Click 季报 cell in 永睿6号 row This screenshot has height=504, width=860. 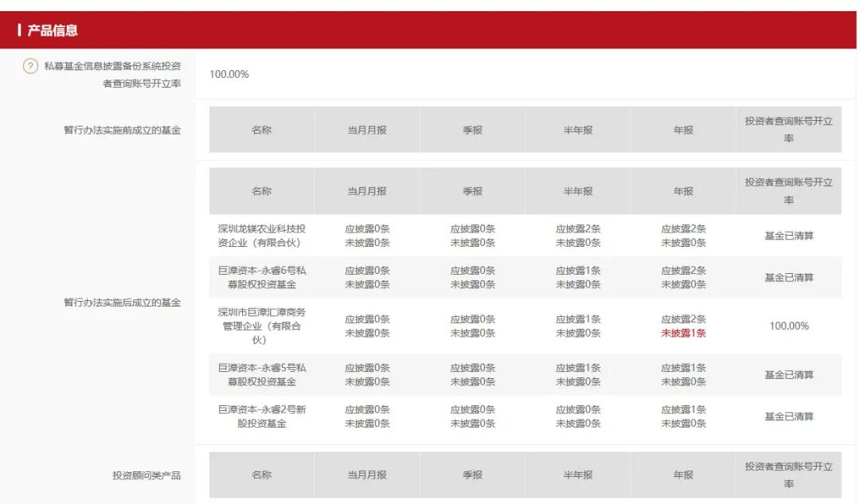(x=472, y=278)
